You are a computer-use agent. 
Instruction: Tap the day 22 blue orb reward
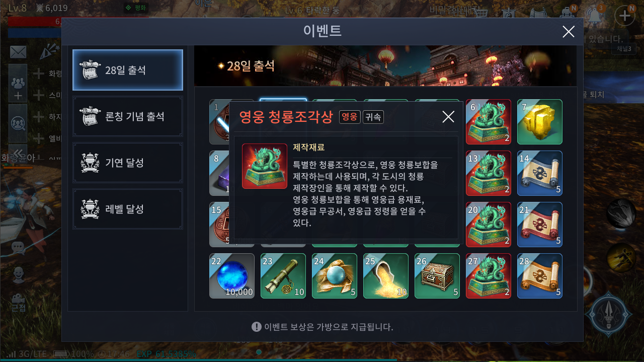click(x=232, y=276)
